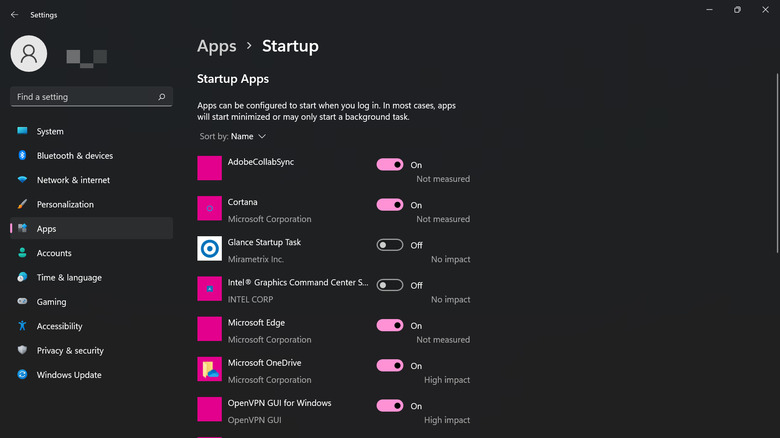Viewport: 780px width, 438px height.
Task: Disable OpenVPN GUI for Windows toggle
Action: [390, 406]
